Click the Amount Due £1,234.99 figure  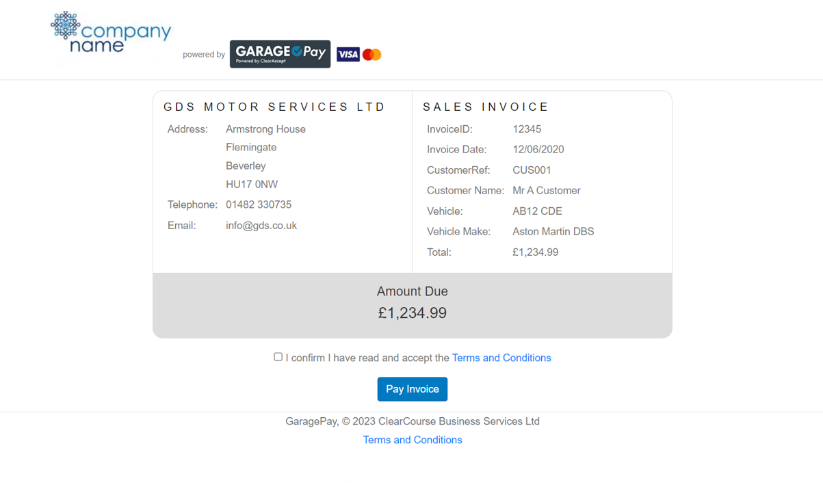pos(412,313)
